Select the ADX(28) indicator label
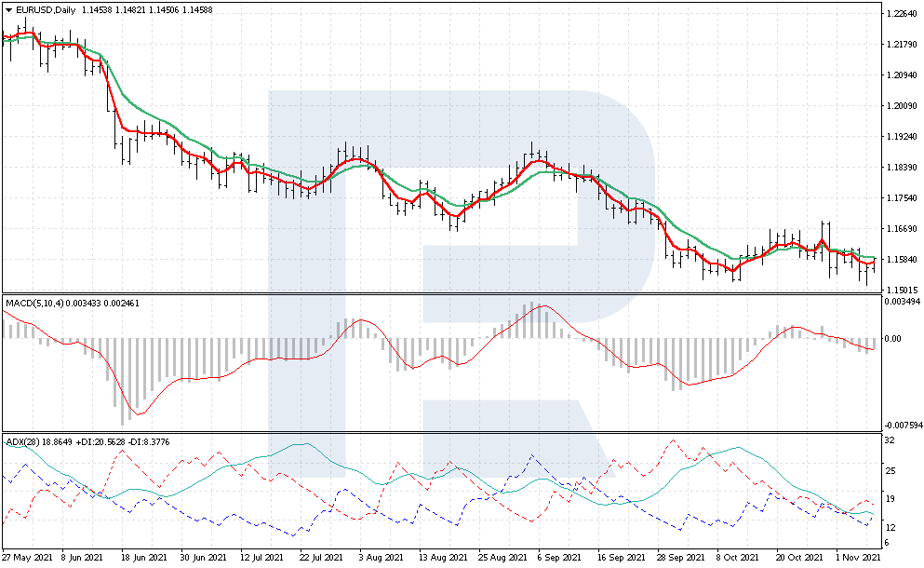 22,440
